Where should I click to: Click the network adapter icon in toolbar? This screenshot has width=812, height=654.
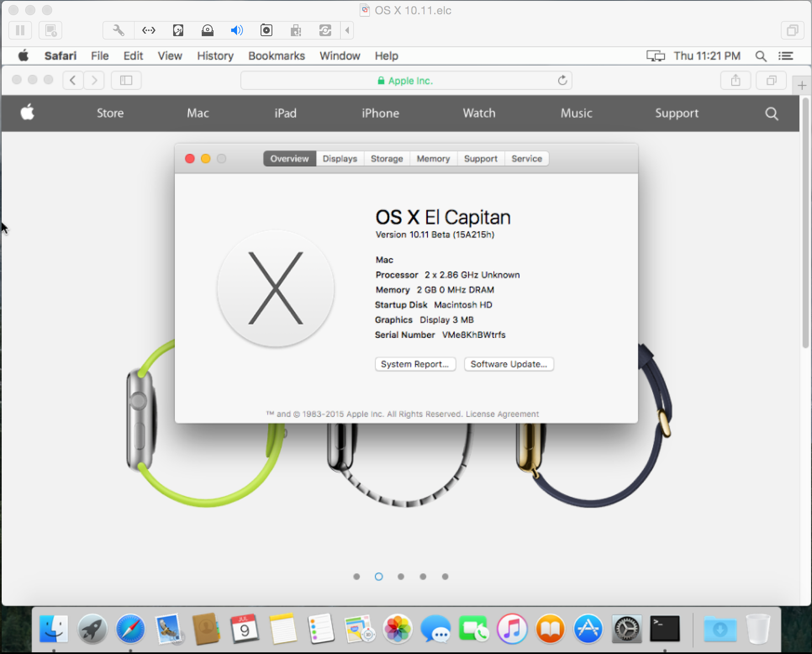pos(148,30)
